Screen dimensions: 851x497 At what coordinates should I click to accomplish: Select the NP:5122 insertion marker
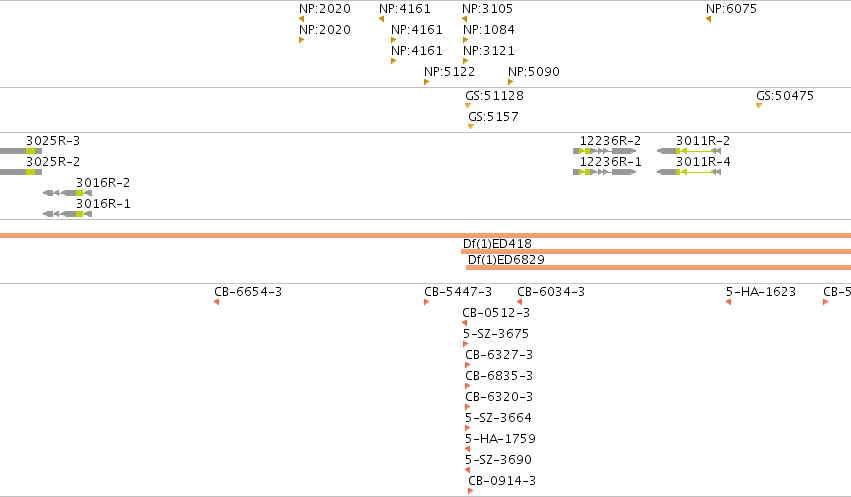[x=427, y=82]
